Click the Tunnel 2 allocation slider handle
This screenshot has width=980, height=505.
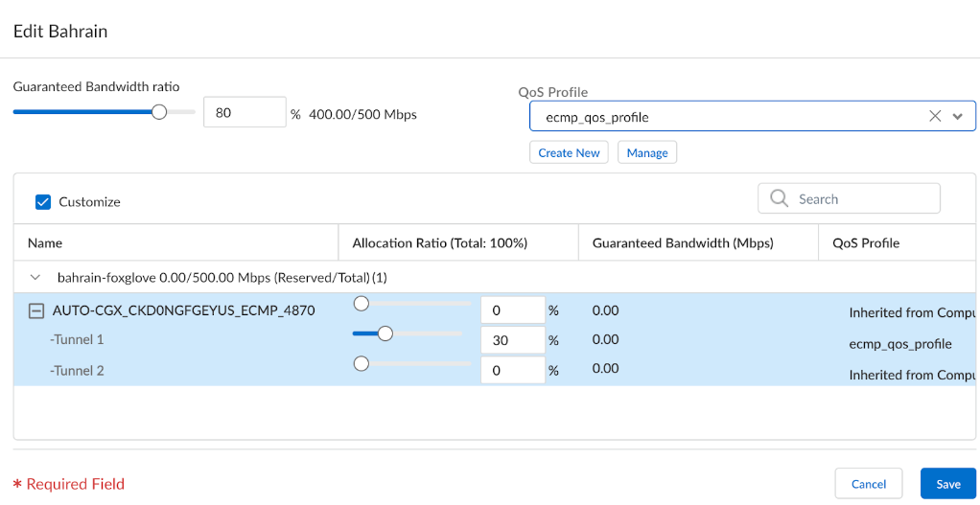pyautogui.click(x=362, y=363)
